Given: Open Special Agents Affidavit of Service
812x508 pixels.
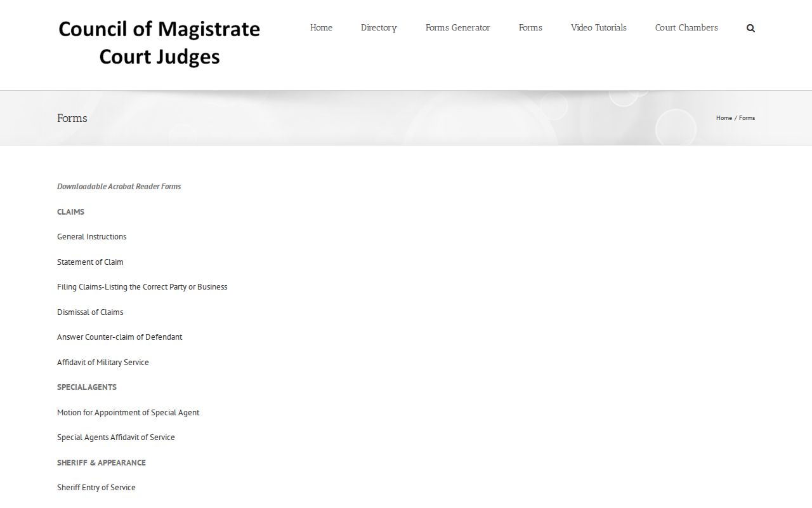Looking at the screenshot, I should click(115, 438).
